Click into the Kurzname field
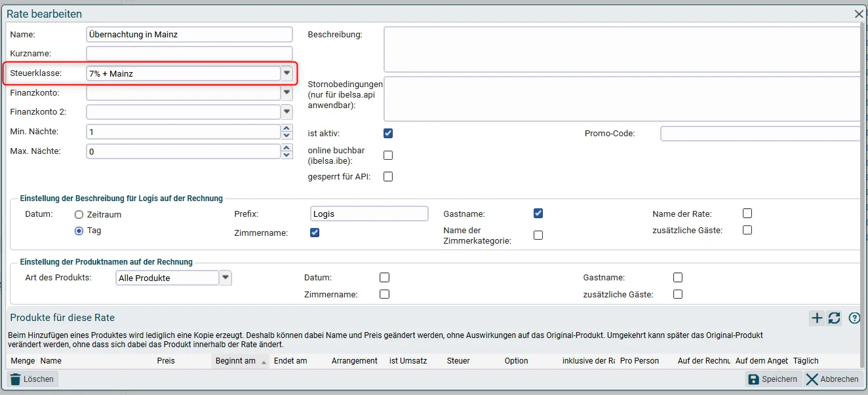The height and width of the screenshot is (395, 868). (189, 54)
